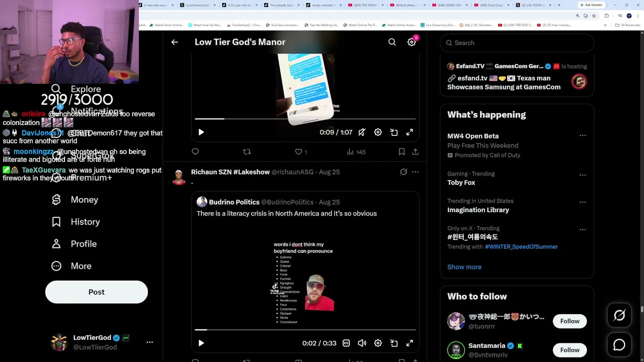The height and width of the screenshot is (362, 644).
Task: Open more options for #윈터 trend
Action: click(x=583, y=229)
